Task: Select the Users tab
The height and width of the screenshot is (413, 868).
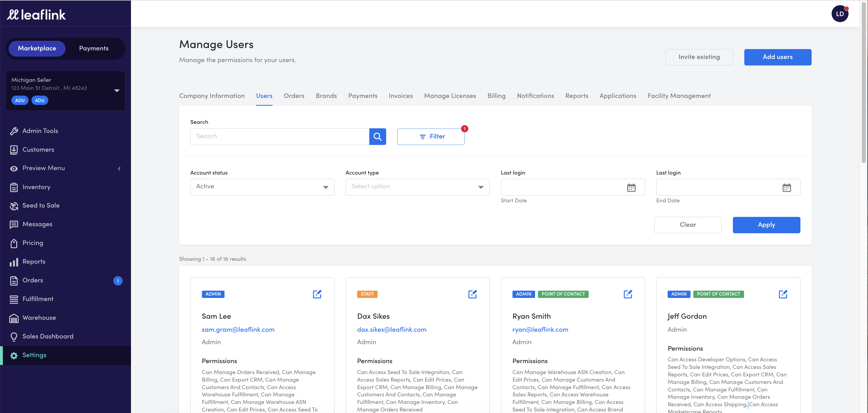Action: tap(264, 96)
